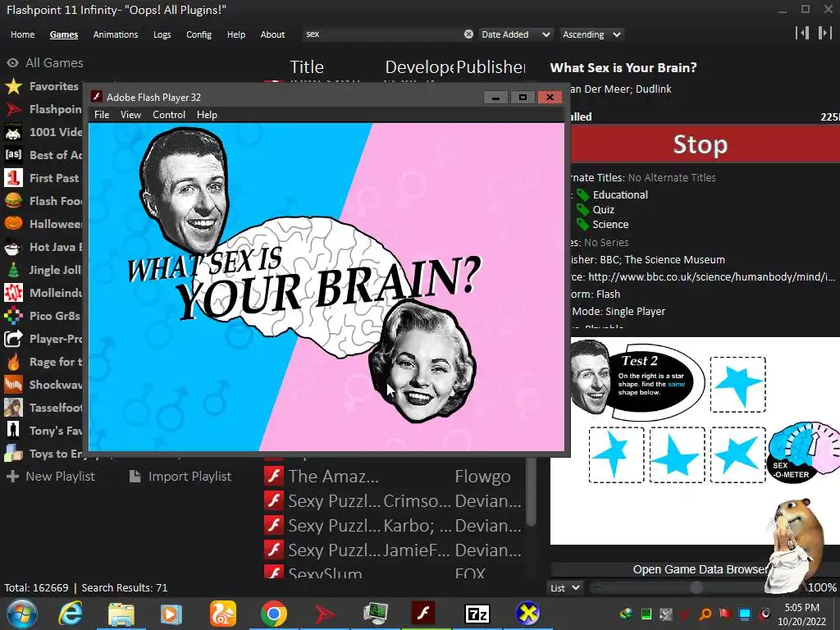This screenshot has height=630, width=840.
Task: Collapse left sidebar with toolbar icon
Action: tap(802, 33)
